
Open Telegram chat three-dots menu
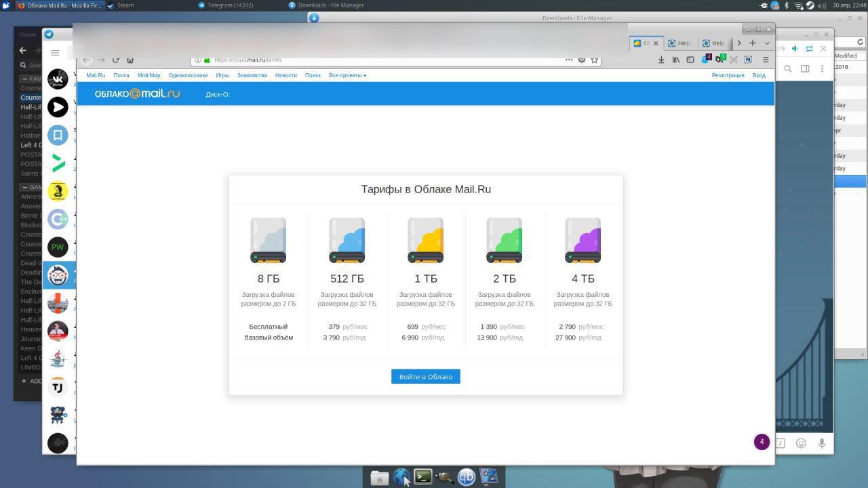point(822,68)
